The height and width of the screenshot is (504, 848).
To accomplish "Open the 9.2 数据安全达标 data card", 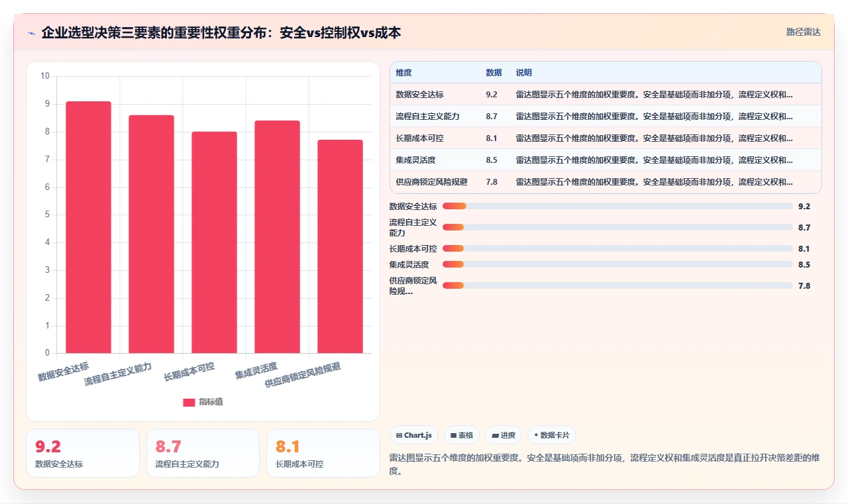I will click(x=83, y=453).
